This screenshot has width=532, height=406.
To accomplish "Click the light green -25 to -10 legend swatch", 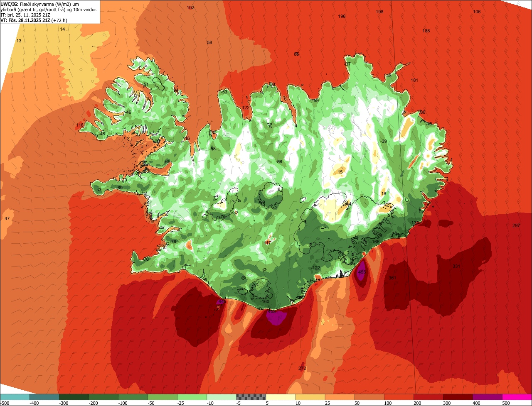I will coord(192,396).
